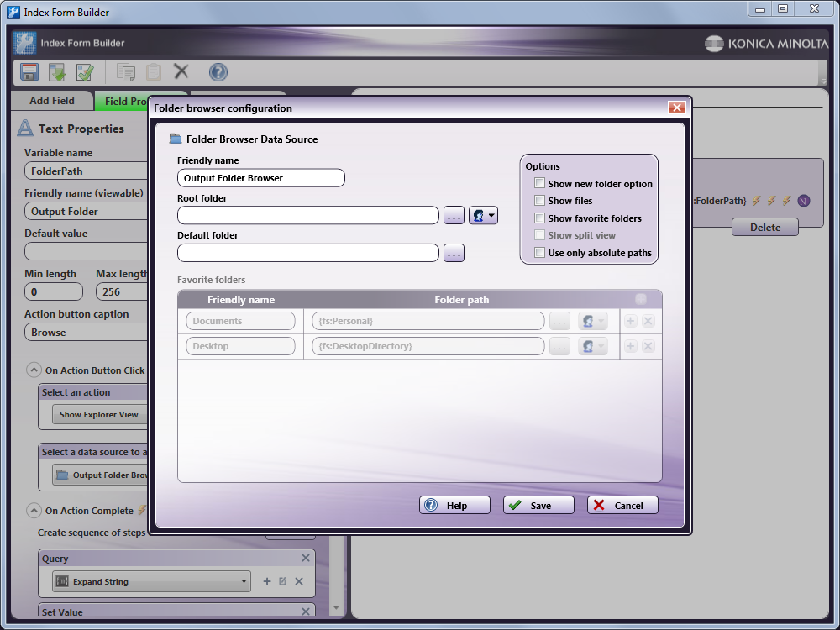
Task: Click the add favorite folder header icon
Action: [x=641, y=300]
